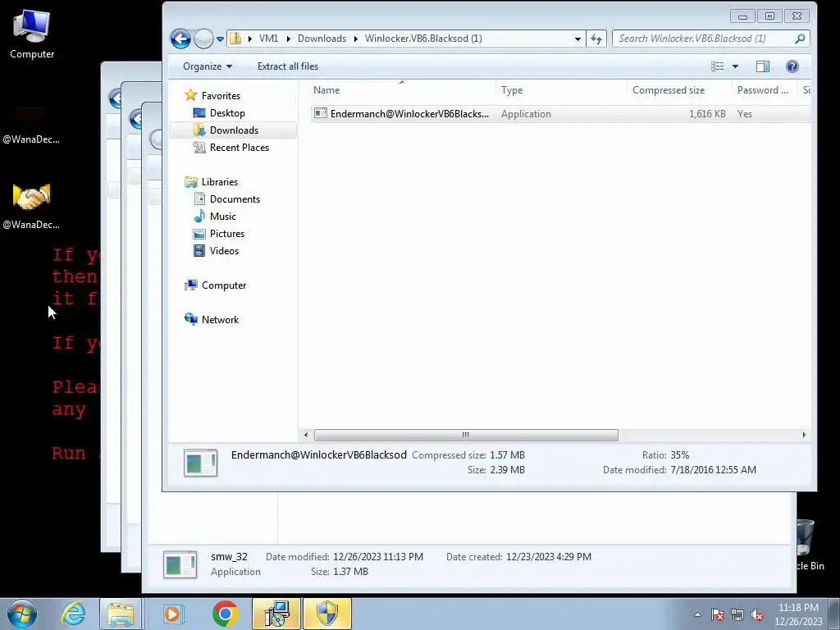Open the Videos library
The height and width of the screenshot is (630, 840).
click(224, 251)
